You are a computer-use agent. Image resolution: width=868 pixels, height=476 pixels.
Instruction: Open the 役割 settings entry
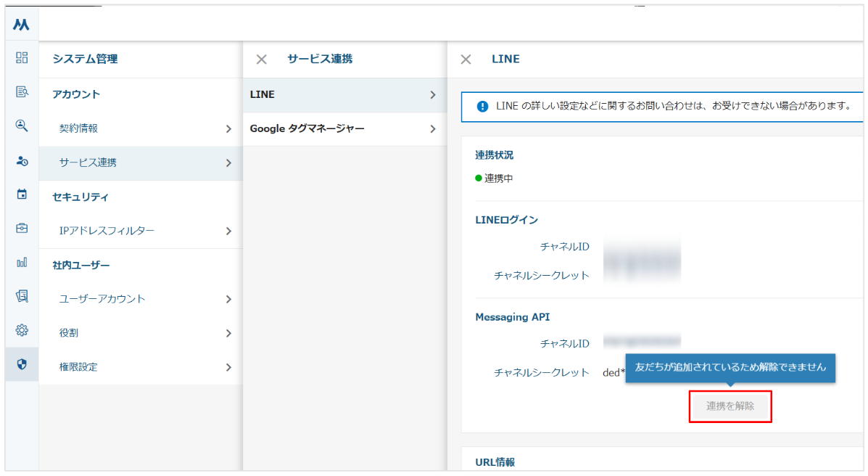tap(140, 333)
